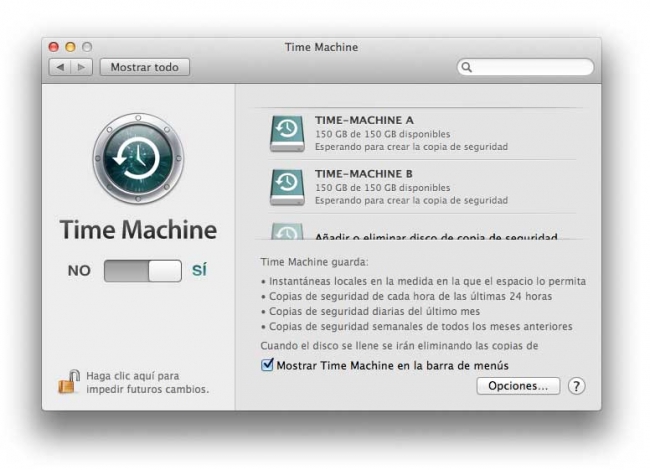Click '150 GB de 150 GB disponibles' under TIME-MACHINE B
This screenshot has height=470, width=650.
point(383,188)
